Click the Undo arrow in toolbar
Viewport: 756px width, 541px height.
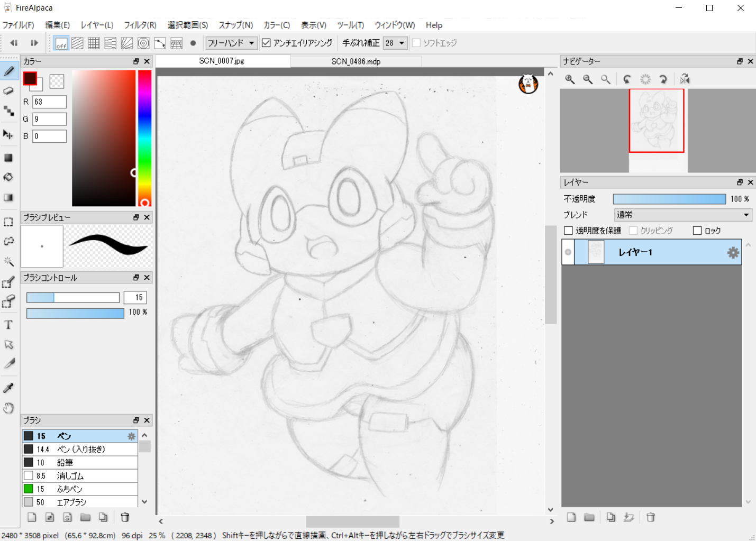14,43
